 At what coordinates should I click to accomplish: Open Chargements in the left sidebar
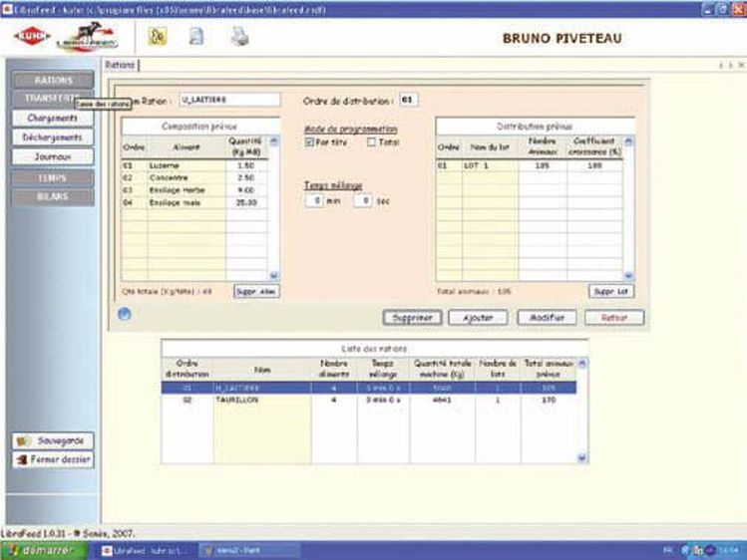coord(53,118)
